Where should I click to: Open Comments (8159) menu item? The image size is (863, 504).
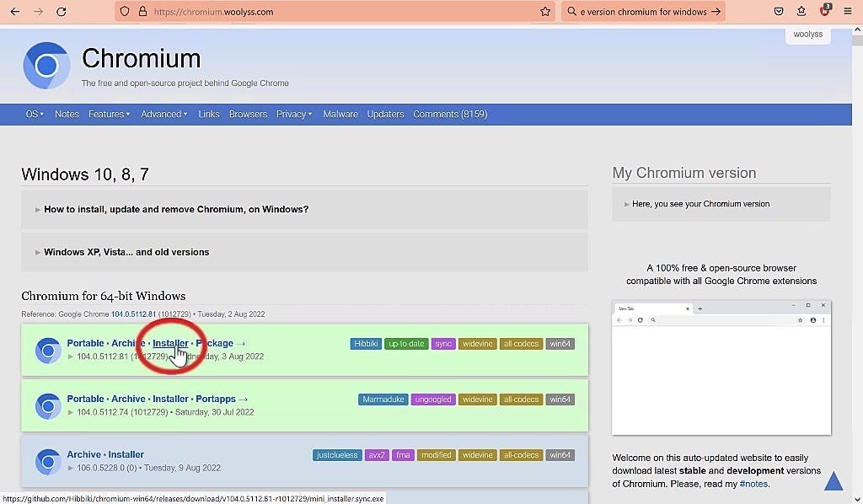[x=450, y=114]
